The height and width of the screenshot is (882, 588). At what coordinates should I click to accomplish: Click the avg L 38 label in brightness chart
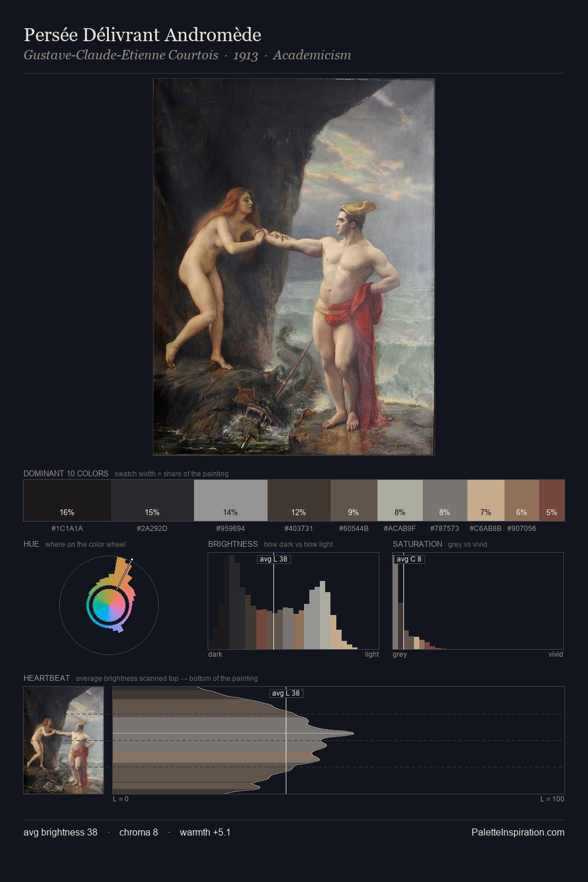tap(274, 559)
